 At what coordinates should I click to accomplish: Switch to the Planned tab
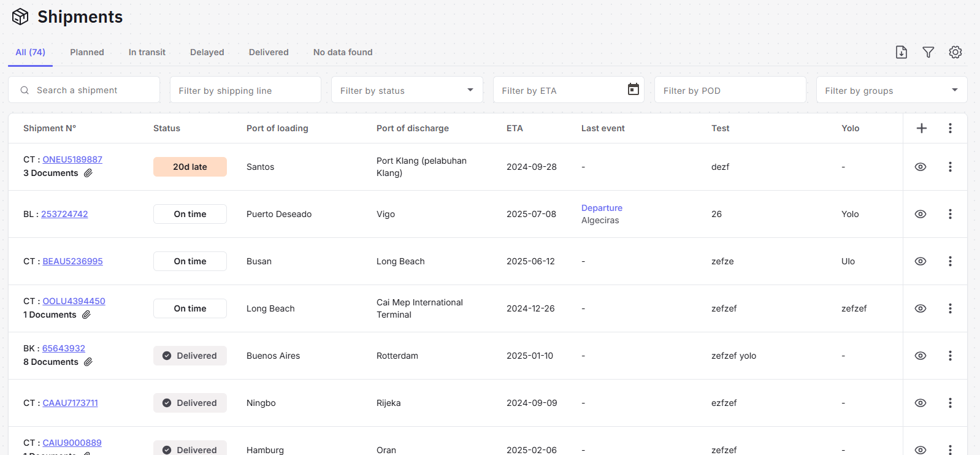87,52
